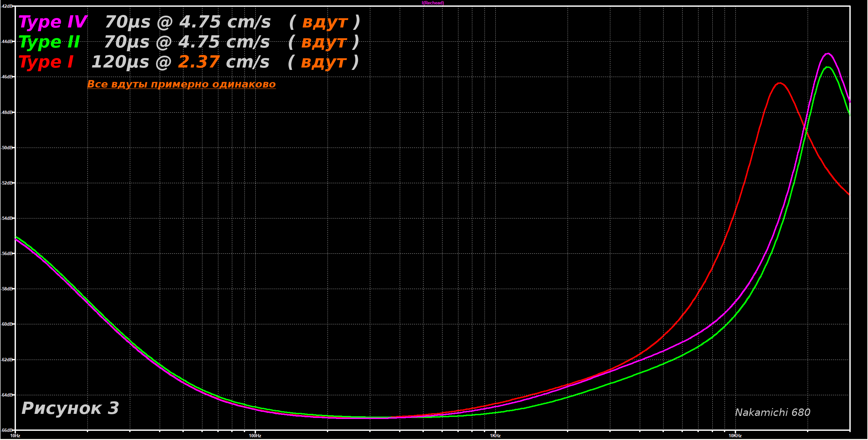Viewport: 868px width, 440px height.
Task: Click the -42dB label on vertical axis
Action: coord(7,6)
